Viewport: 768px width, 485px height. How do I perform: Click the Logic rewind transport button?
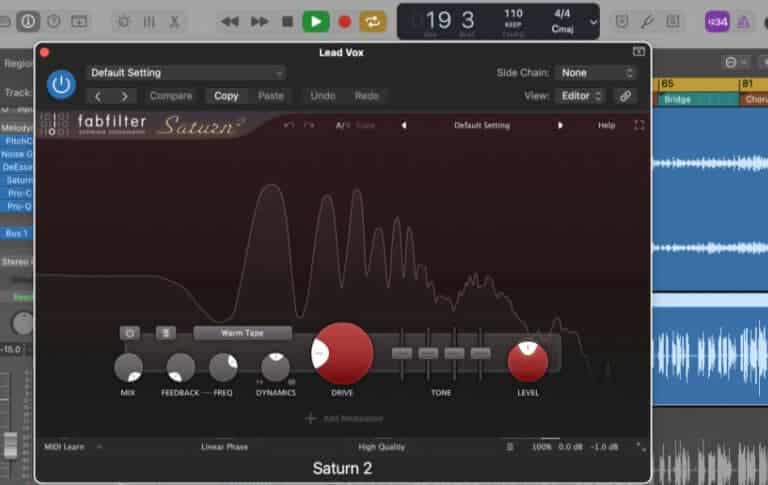tap(230, 22)
